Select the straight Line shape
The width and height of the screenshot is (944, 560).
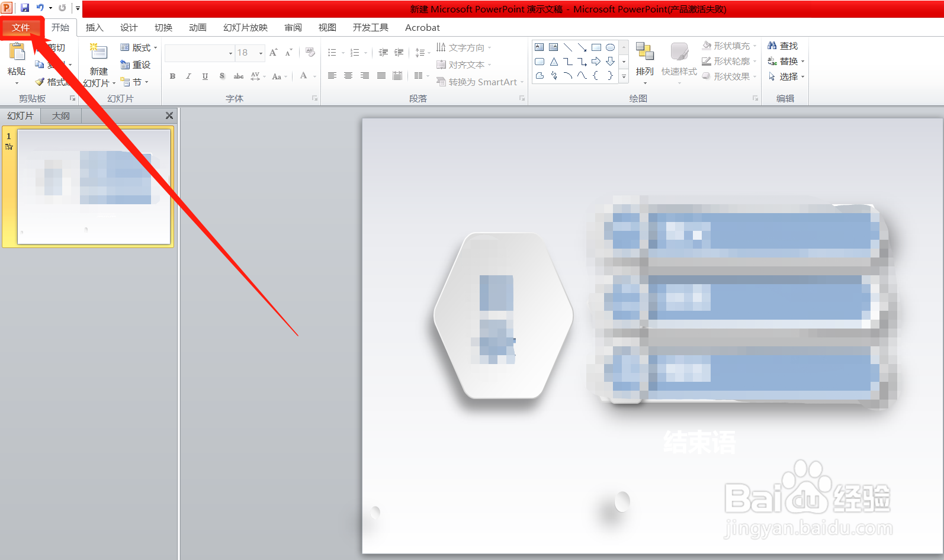[x=568, y=47]
